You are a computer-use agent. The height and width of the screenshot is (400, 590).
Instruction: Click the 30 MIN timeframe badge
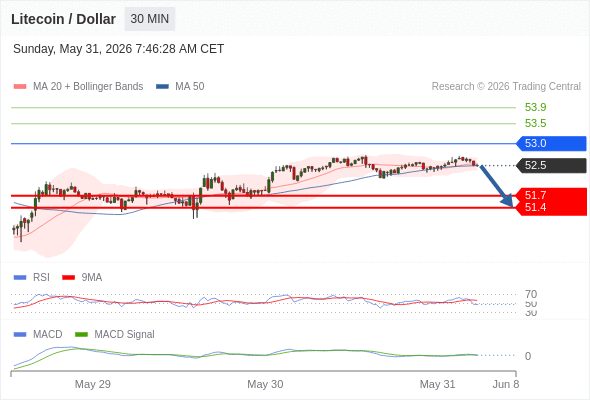point(150,19)
